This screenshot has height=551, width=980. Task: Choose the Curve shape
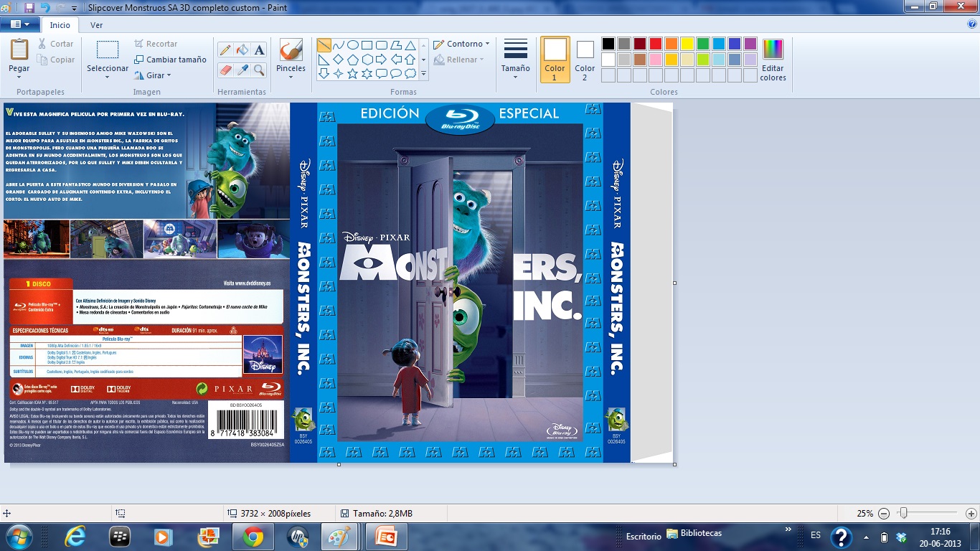click(x=339, y=45)
